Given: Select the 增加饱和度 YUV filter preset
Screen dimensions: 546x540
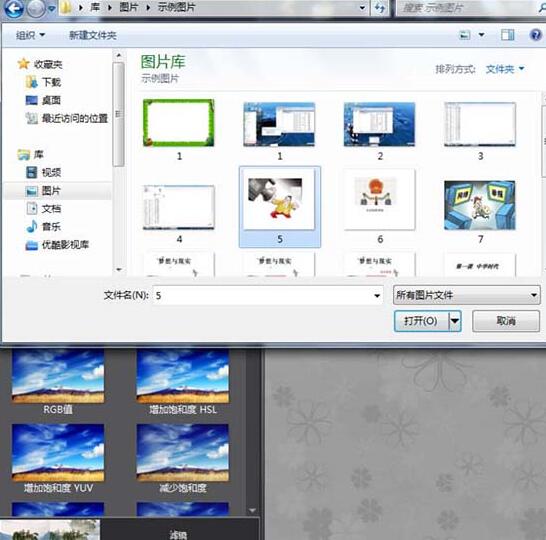Looking at the screenshot, I should coord(58,459).
